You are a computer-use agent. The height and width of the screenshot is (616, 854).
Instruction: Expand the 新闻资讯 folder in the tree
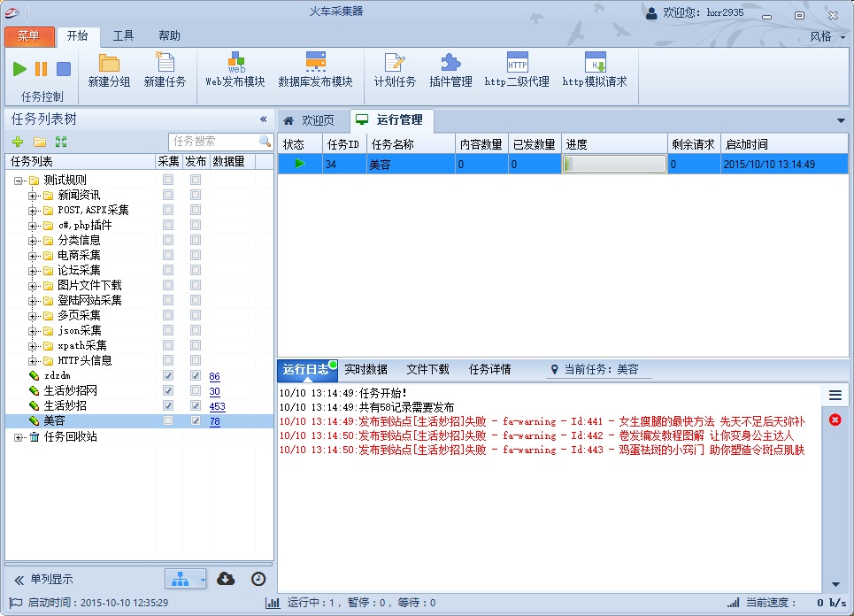tap(33, 196)
